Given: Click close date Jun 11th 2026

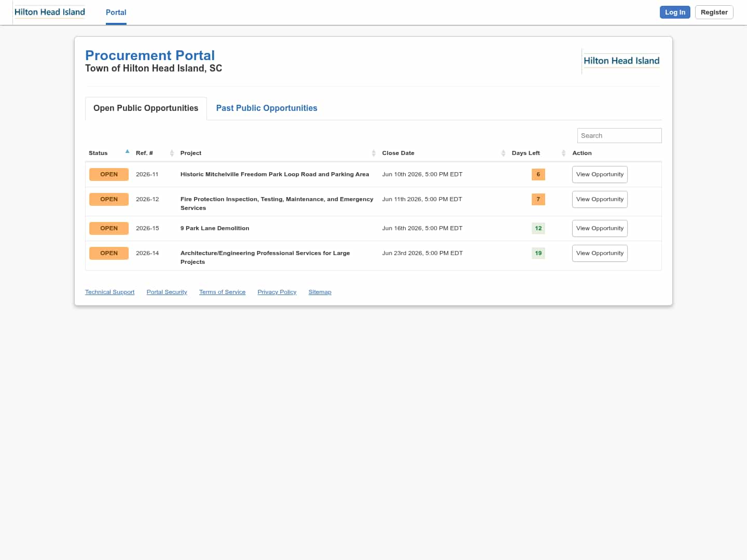Looking at the screenshot, I should [422, 199].
